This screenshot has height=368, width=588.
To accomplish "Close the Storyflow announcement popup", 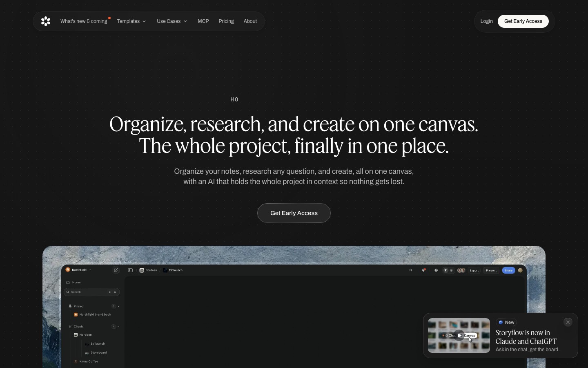I will click(568, 322).
